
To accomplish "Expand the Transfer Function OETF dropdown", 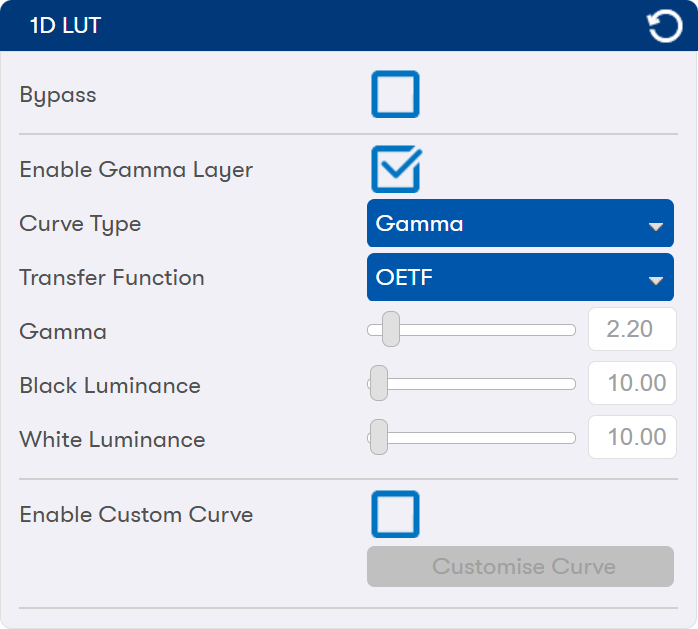I will tap(520, 277).
